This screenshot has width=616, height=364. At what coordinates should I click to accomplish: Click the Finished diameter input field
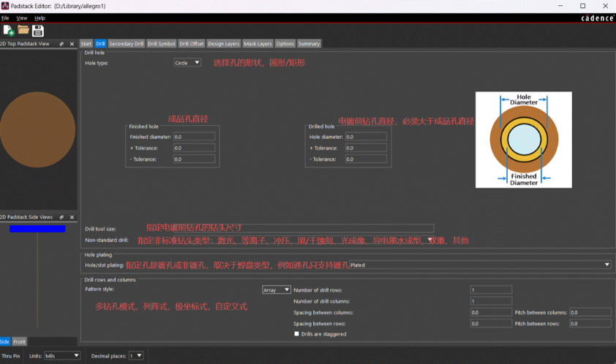click(x=194, y=137)
